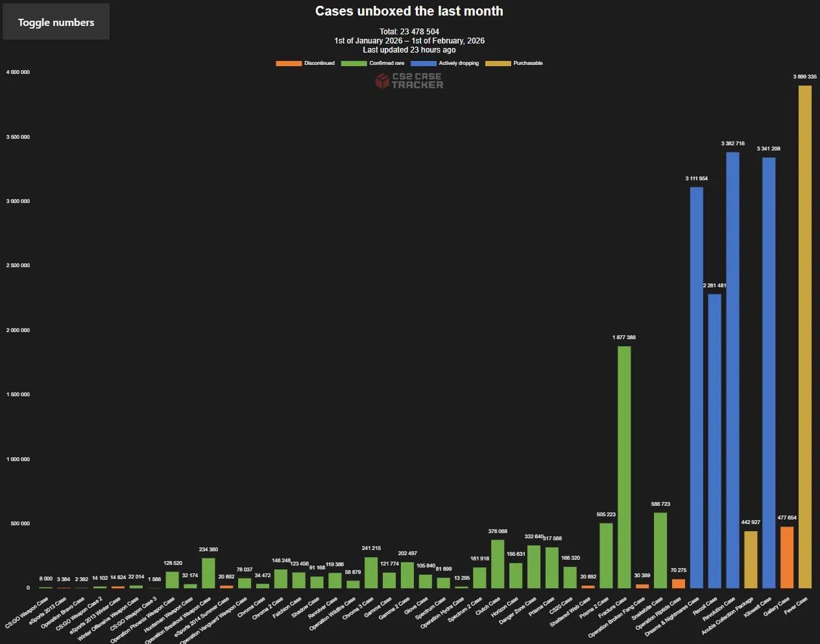The image size is (820, 644).
Task: Click the 'Falchion Case' axis label
Action: pos(287,608)
